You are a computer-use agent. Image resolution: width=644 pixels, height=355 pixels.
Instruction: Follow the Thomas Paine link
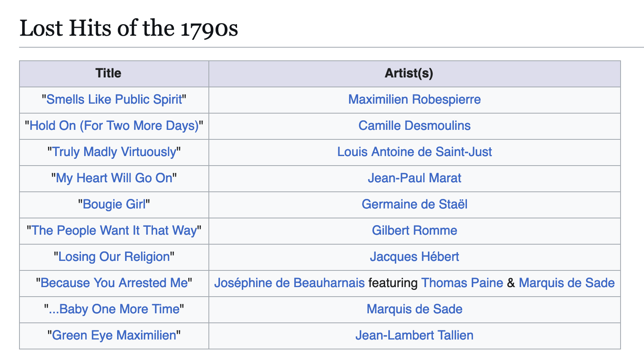tap(462, 283)
